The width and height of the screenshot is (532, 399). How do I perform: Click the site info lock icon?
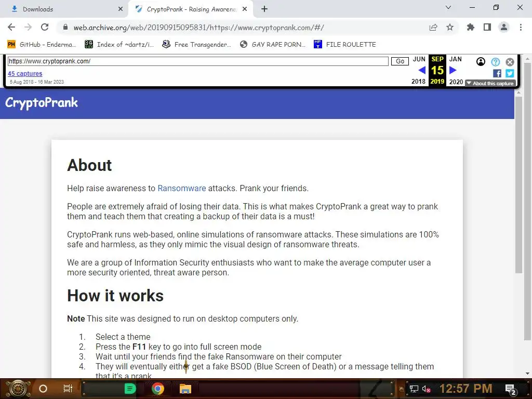pyautogui.click(x=65, y=28)
